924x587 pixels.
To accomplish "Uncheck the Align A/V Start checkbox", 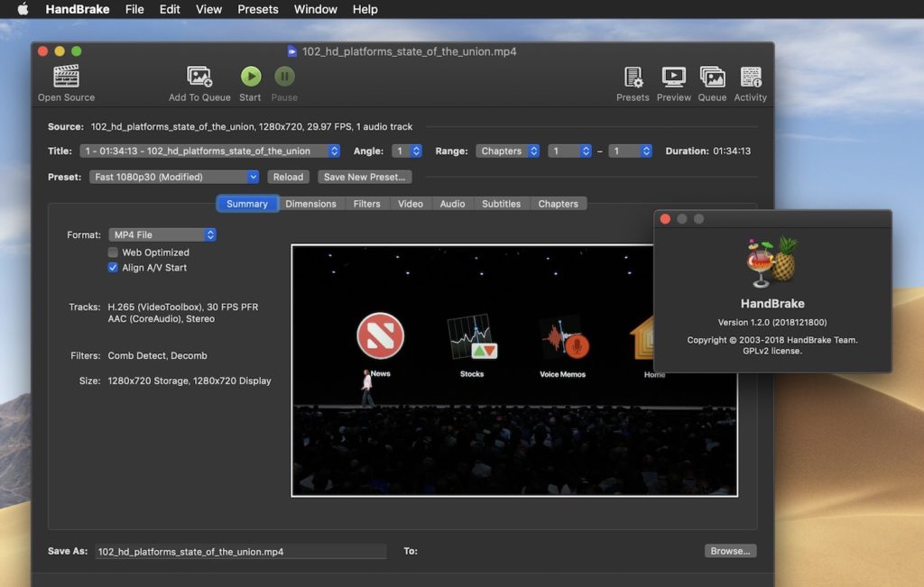I will point(114,268).
